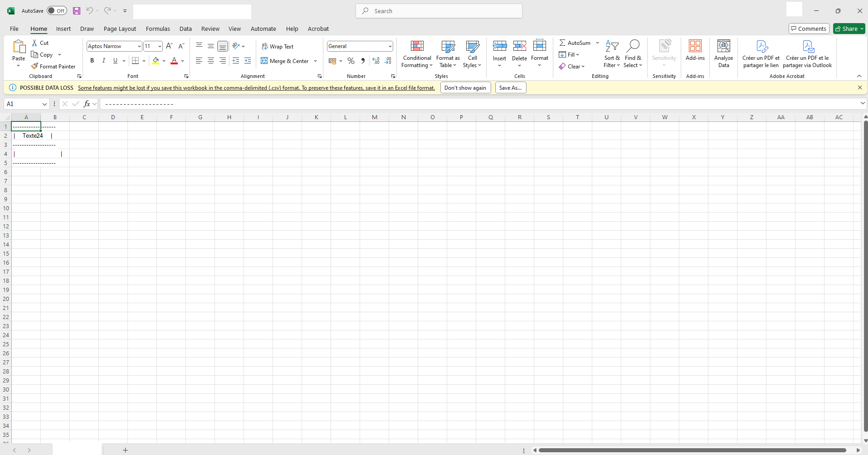Toggle left text alignment
Image resolution: width=868 pixels, height=455 pixels.
point(199,60)
